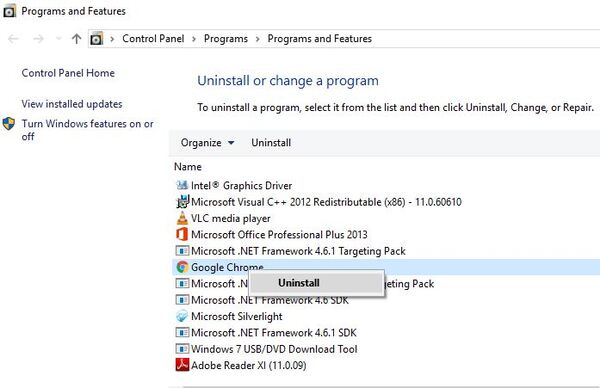Screen dimensions: 600x388
Task: Open View installed updates link
Action: [72, 104]
